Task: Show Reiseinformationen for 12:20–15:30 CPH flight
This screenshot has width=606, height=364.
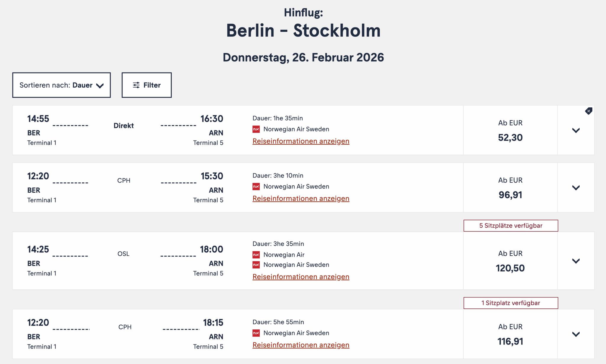Action: pos(301,199)
